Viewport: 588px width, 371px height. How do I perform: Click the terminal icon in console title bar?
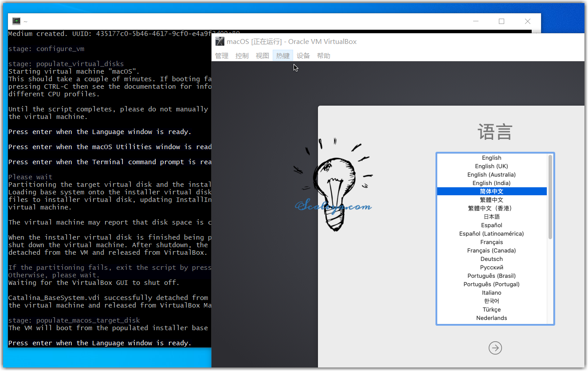[16, 21]
